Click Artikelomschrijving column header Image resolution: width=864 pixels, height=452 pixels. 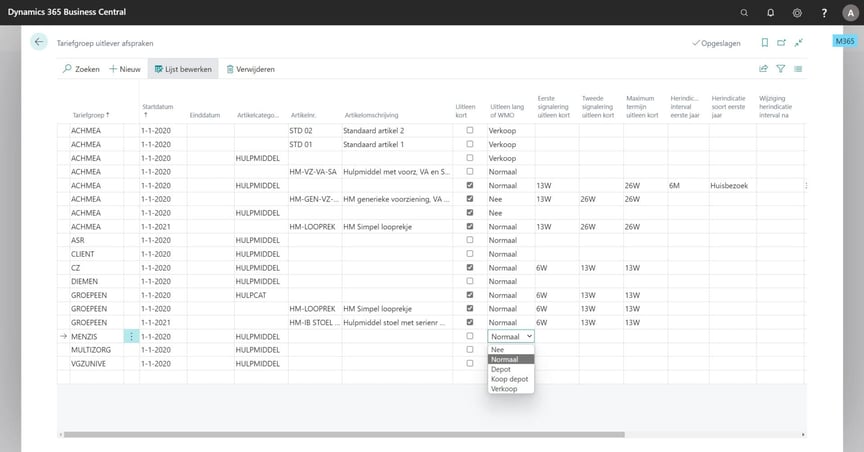tap(371, 115)
